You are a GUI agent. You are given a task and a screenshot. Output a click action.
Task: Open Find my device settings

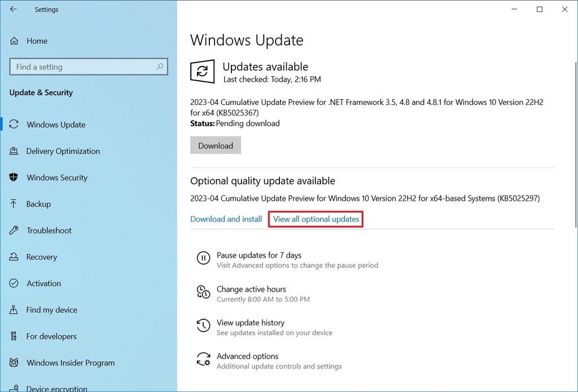point(50,310)
